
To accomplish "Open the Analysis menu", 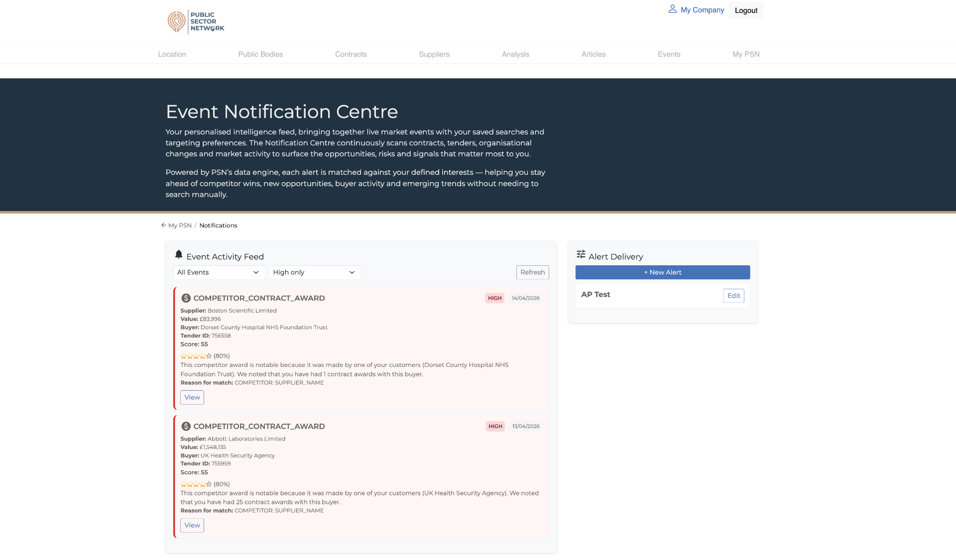I will tap(515, 54).
